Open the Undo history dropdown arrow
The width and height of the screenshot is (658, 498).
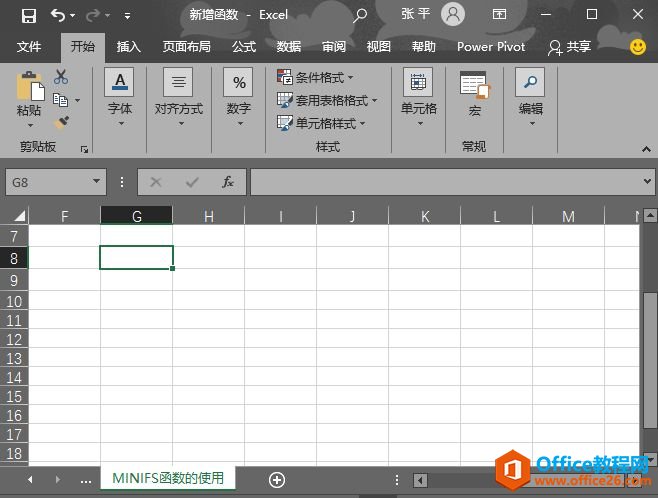click(x=73, y=16)
